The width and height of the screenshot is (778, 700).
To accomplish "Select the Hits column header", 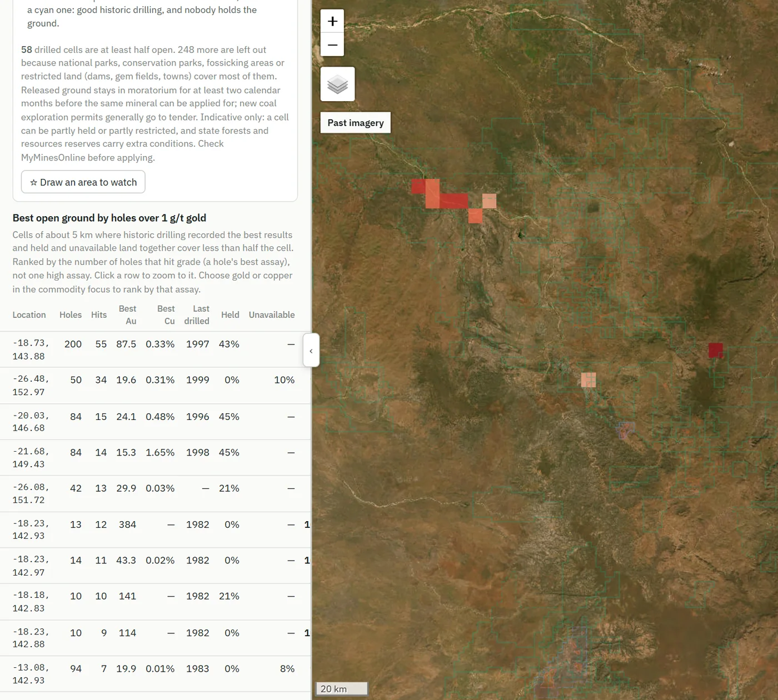I will click(x=99, y=315).
